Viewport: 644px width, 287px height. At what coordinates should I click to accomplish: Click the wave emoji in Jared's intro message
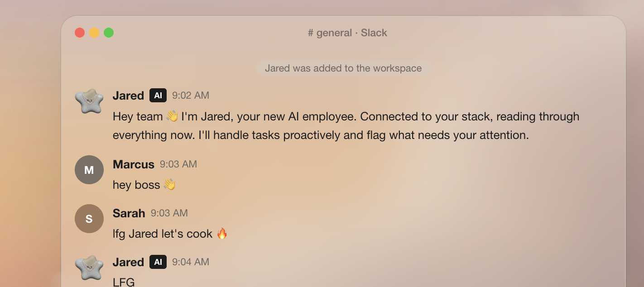172,116
